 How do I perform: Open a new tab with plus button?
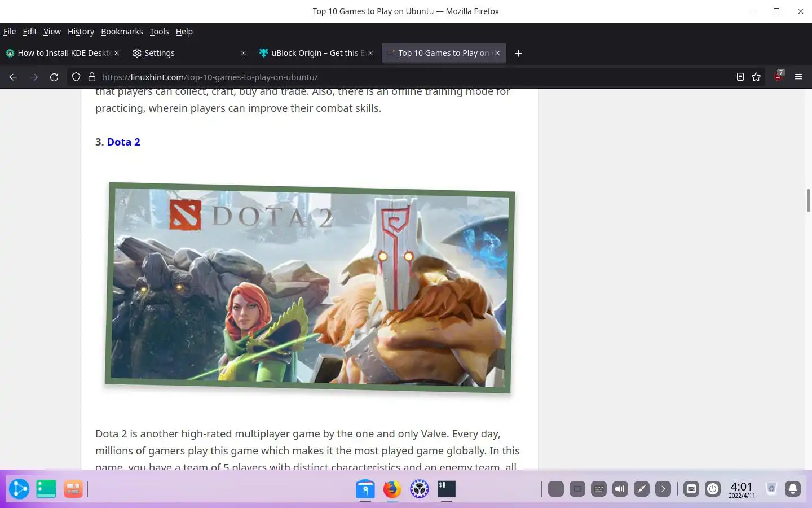point(519,53)
